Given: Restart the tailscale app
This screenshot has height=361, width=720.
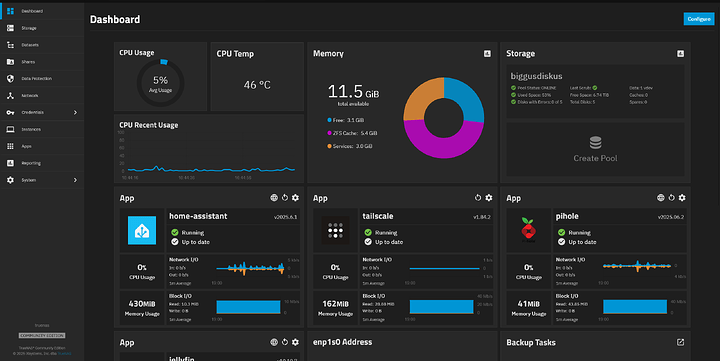Looking at the screenshot, I should (478, 197).
